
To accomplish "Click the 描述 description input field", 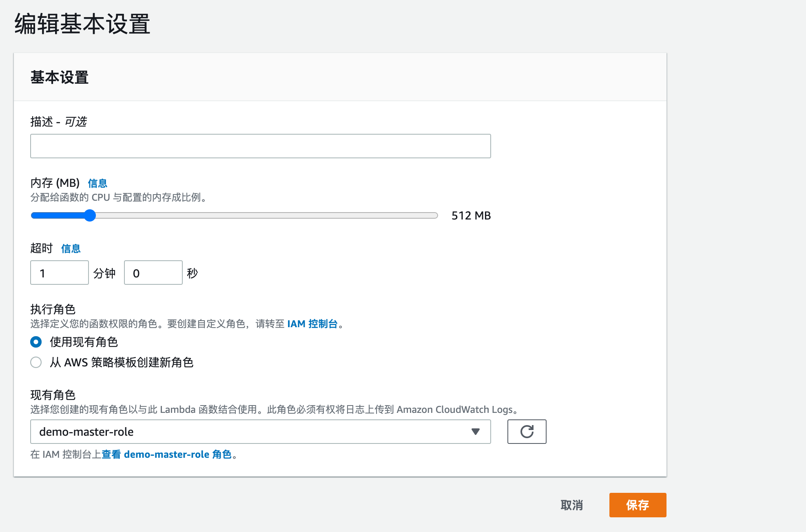I will (x=260, y=146).
